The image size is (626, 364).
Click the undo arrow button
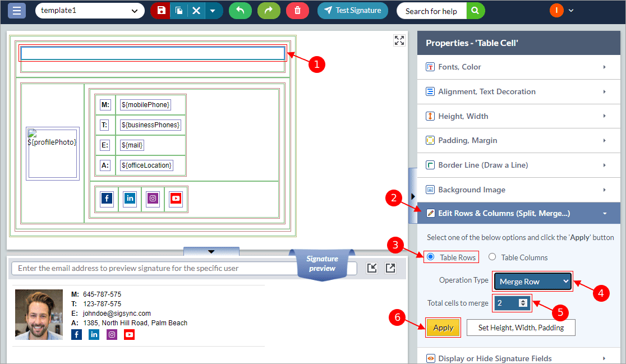coord(240,11)
